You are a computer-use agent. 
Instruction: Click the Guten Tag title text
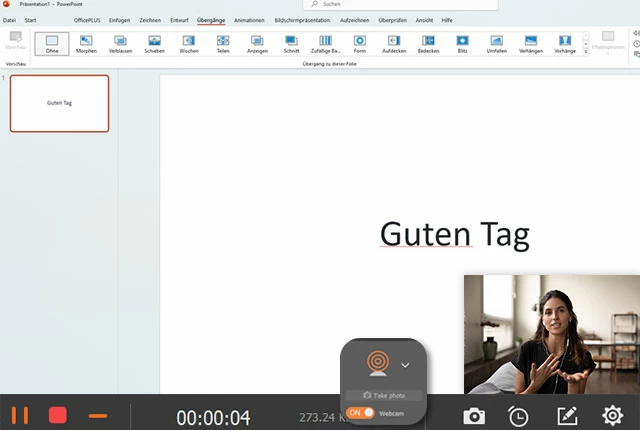pos(455,234)
